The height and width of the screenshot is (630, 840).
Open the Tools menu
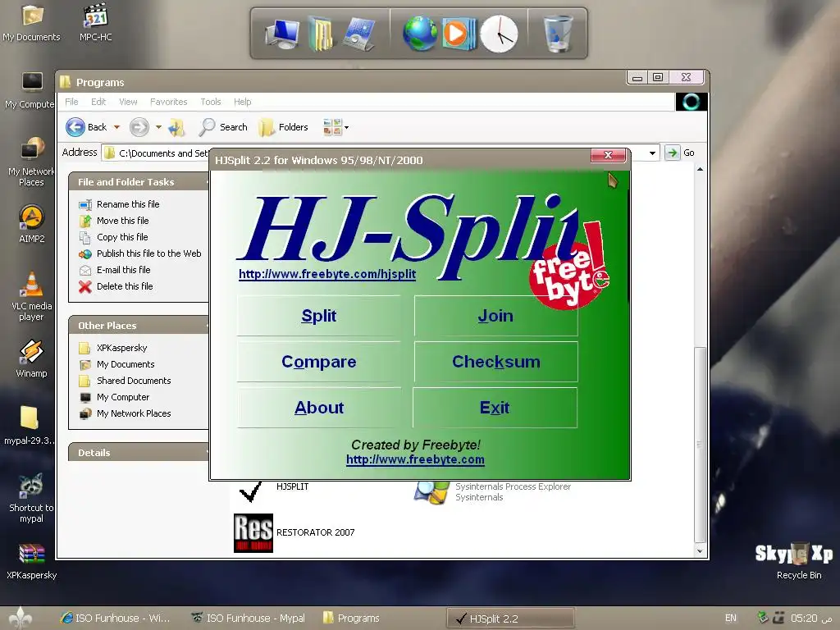pos(211,102)
